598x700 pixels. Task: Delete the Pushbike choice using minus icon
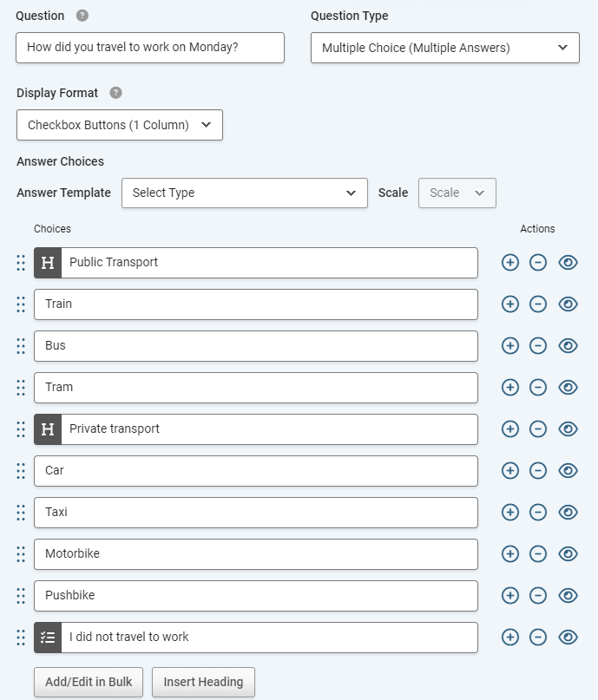tap(538, 595)
